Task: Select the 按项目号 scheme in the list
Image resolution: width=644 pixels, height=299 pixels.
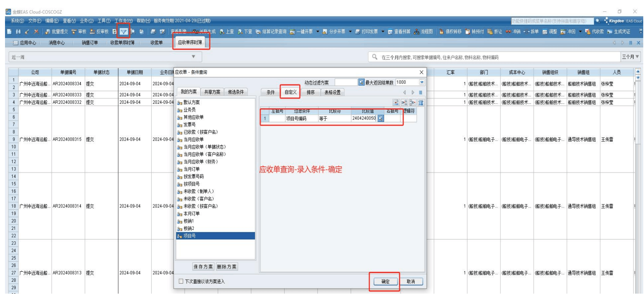Action: click(191, 184)
